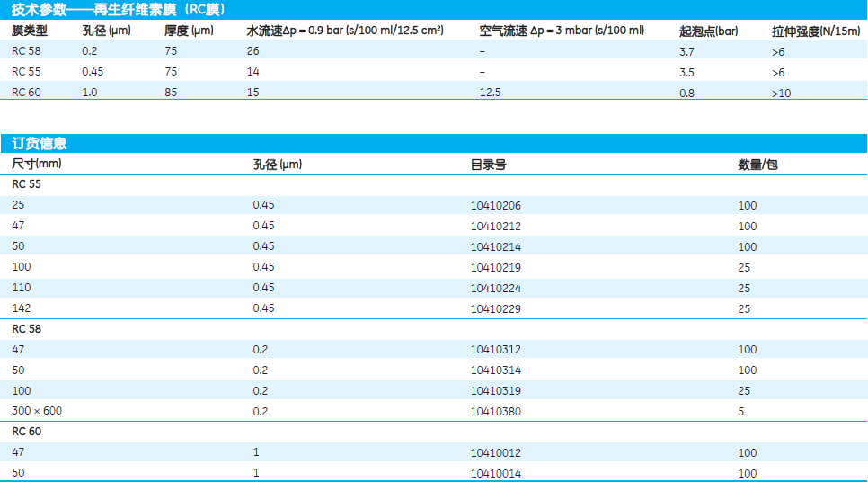Click RC 55 in the technical parameters table
The image size is (868, 482).
(x=26, y=71)
